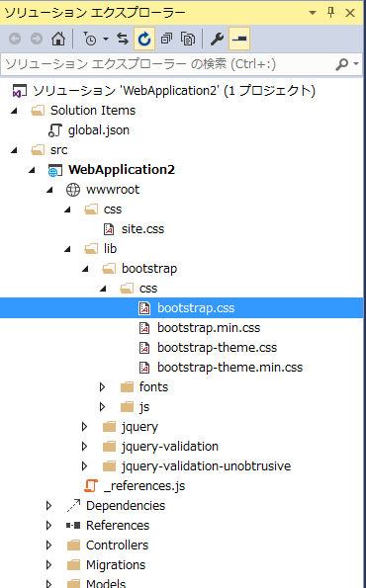The width and height of the screenshot is (366, 588).
Task: Collapse the src folder
Action: tap(14, 150)
